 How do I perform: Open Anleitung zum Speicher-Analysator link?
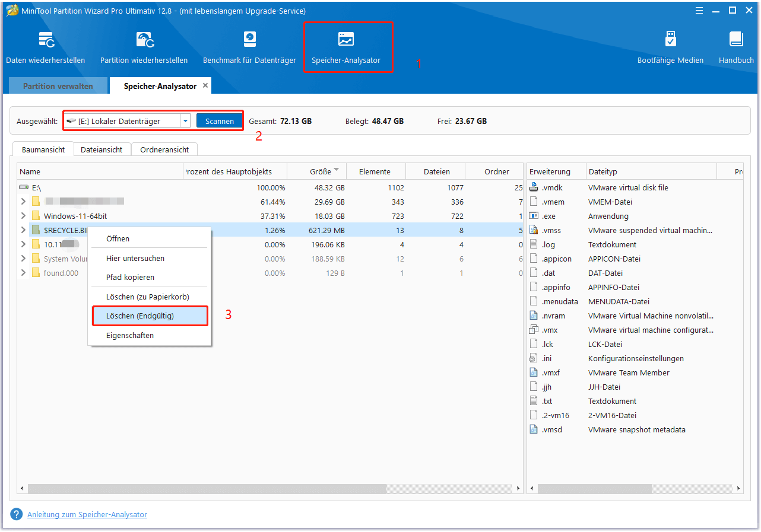tap(87, 514)
